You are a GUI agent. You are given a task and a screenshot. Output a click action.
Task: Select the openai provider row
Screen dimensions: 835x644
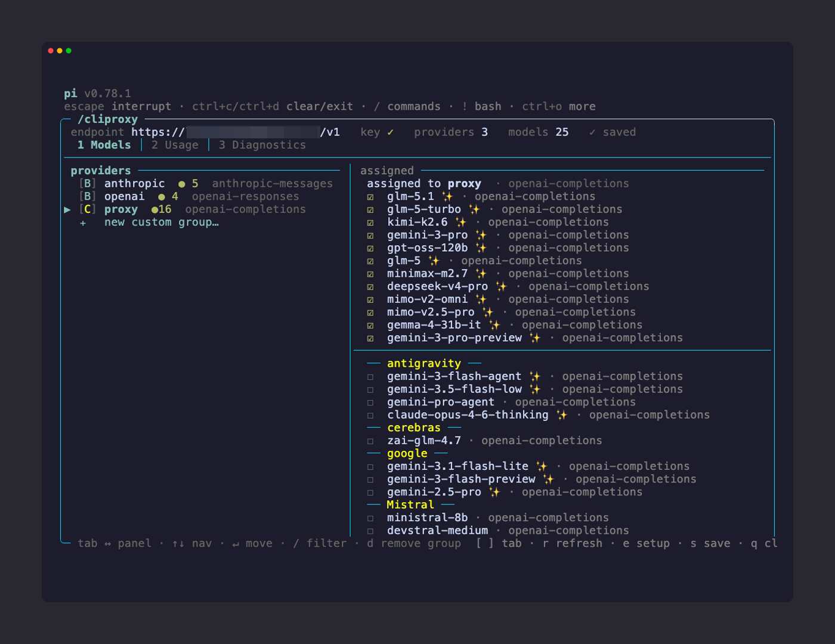coord(189,196)
